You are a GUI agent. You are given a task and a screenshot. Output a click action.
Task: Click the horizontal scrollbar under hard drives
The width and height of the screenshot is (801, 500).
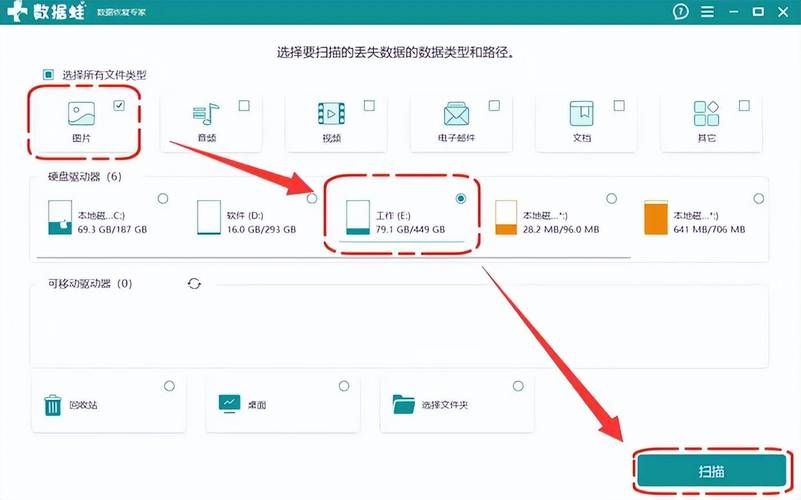[x=332, y=258]
